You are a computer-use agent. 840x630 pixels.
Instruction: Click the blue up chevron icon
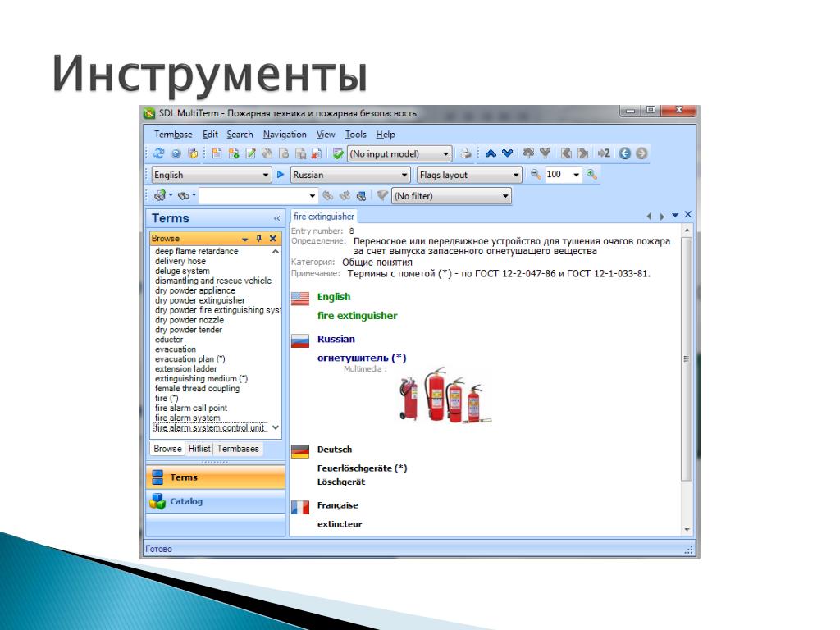(x=491, y=153)
